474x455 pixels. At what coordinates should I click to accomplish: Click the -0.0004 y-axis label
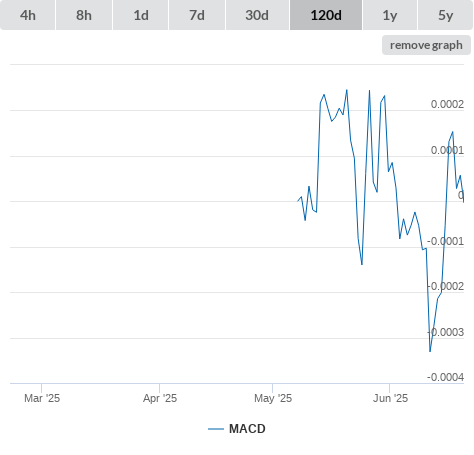click(x=445, y=377)
